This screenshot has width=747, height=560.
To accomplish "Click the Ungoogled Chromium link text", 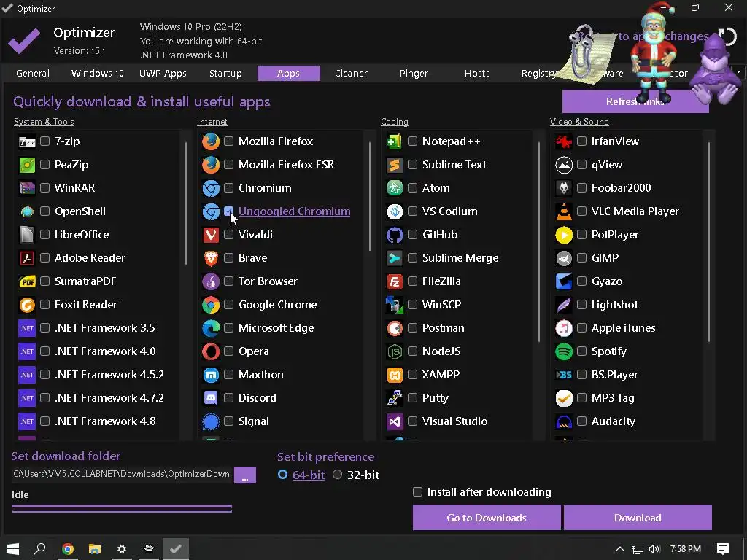I will 295,211.
